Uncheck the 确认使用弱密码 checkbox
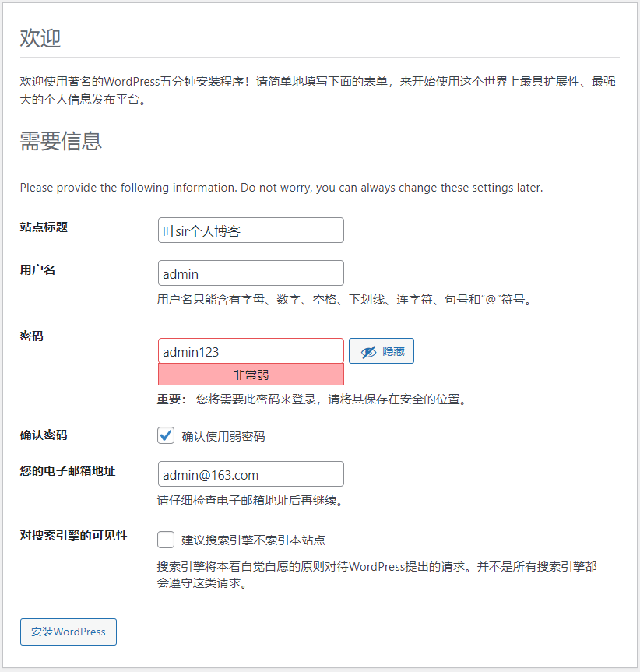 point(166,435)
